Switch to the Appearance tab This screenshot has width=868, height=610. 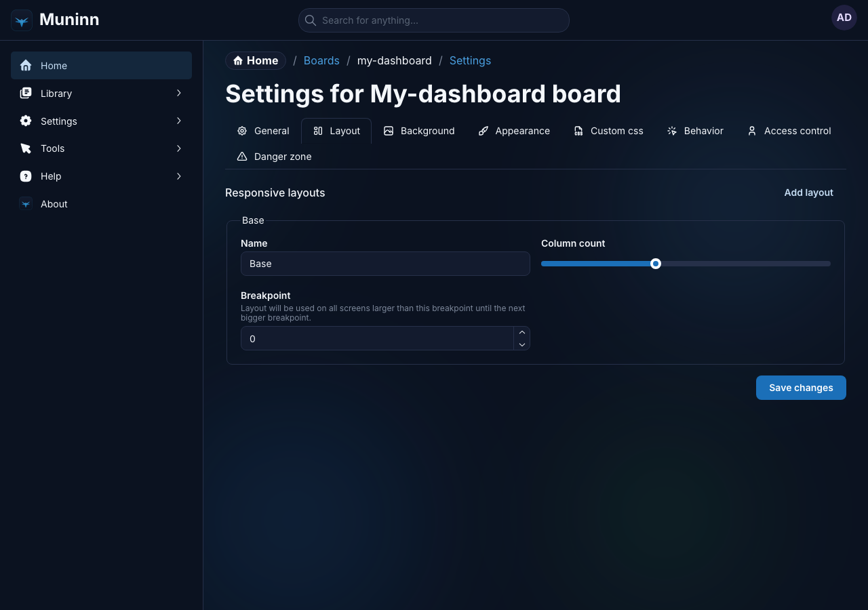(x=514, y=131)
